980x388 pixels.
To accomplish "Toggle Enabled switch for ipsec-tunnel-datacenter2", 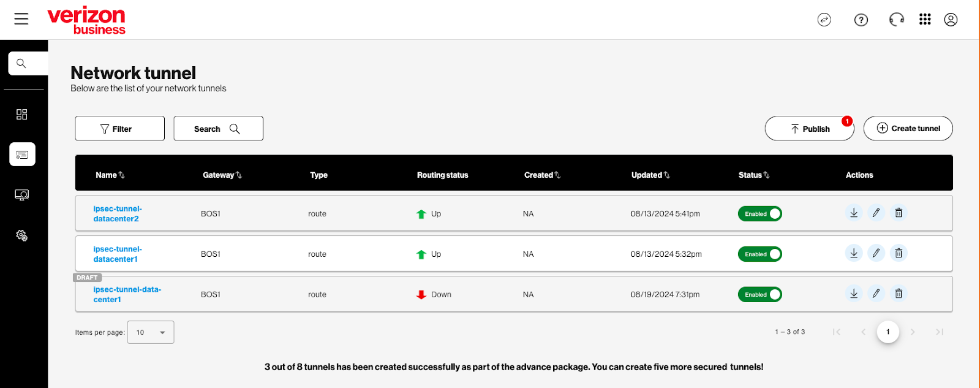I will [x=760, y=214].
